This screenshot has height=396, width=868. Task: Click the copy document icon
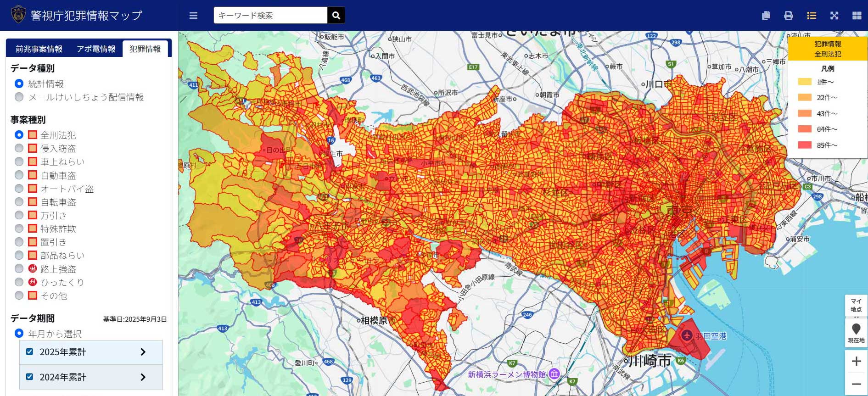click(x=766, y=16)
